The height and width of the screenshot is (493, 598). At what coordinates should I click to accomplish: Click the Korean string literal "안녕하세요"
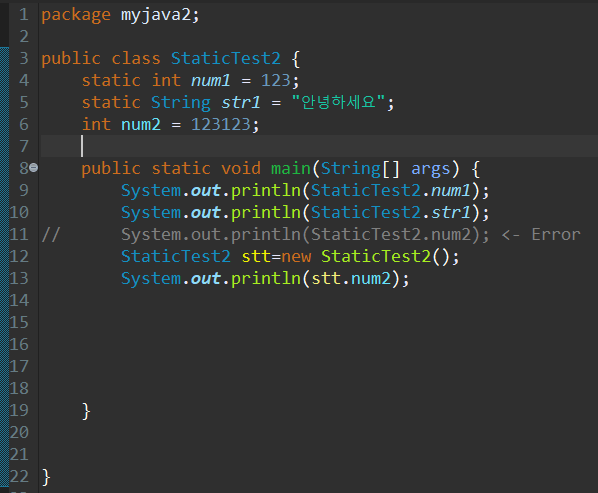(x=338, y=102)
